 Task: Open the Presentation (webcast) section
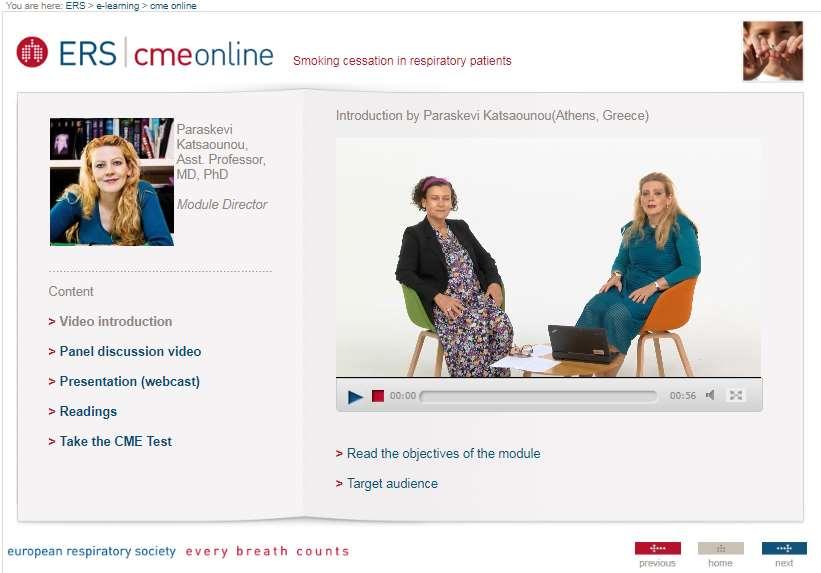130,382
